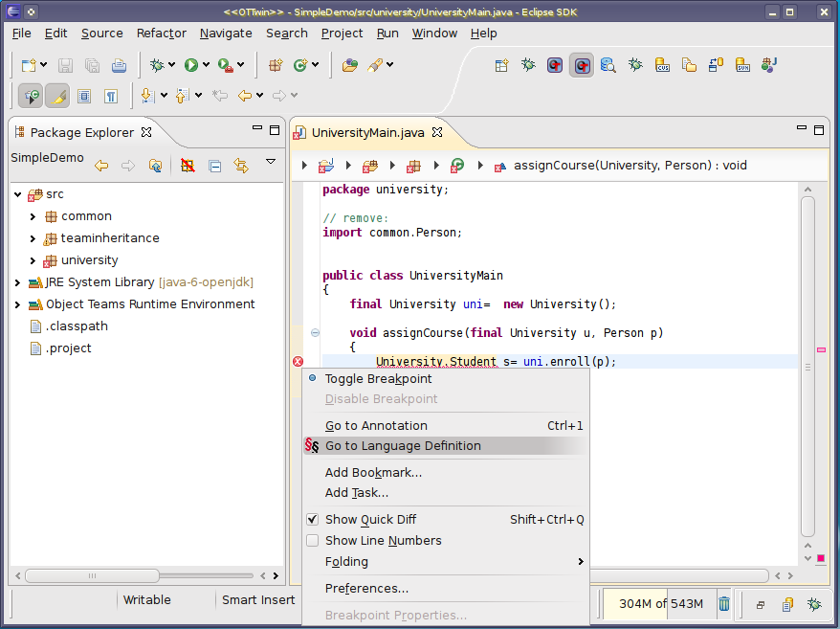
Task: Toggle the crossed-out filter icon in Package Explorer
Action: coord(188,166)
